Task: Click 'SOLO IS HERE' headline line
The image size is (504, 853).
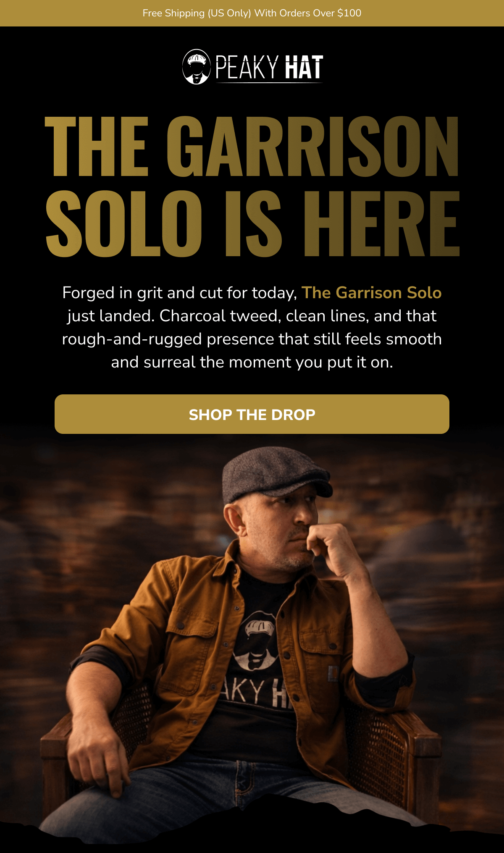Action: pyautogui.click(x=252, y=223)
